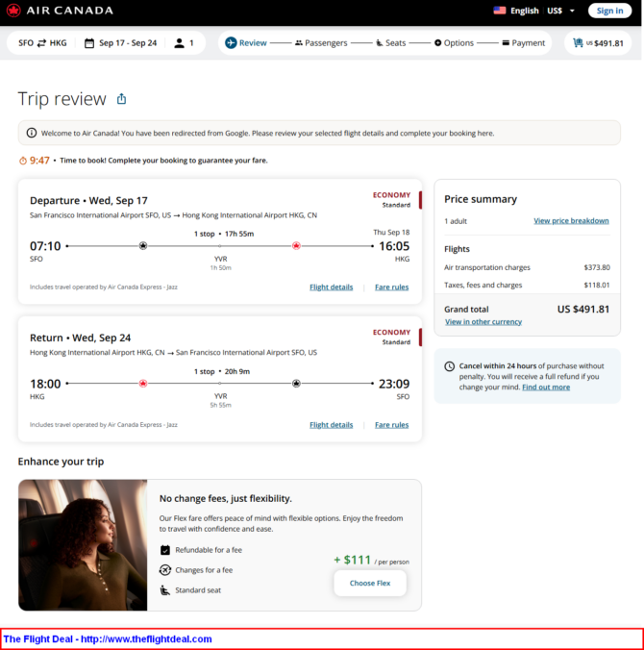Open Fare rules for the departure flight

click(391, 287)
